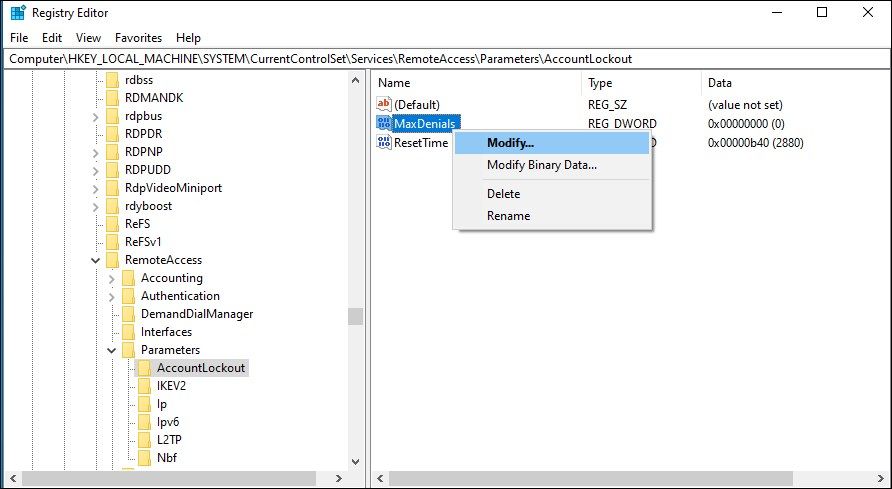This screenshot has height=489, width=892.
Task: Click the RDPUDD folder icon
Action: tap(112, 169)
